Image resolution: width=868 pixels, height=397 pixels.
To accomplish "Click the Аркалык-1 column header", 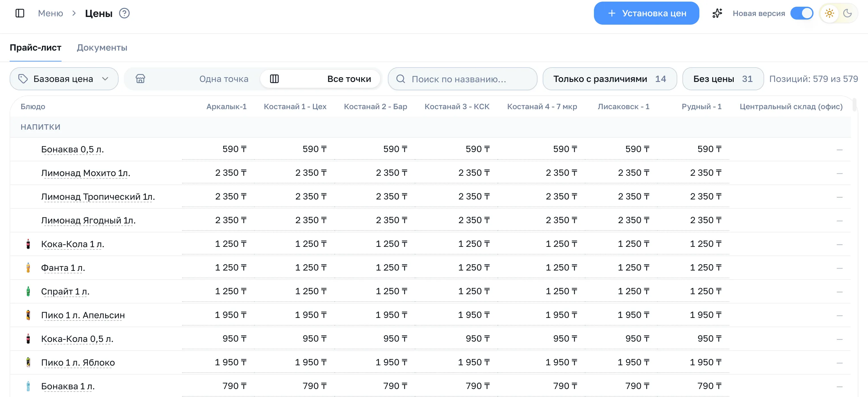I will pyautogui.click(x=226, y=106).
